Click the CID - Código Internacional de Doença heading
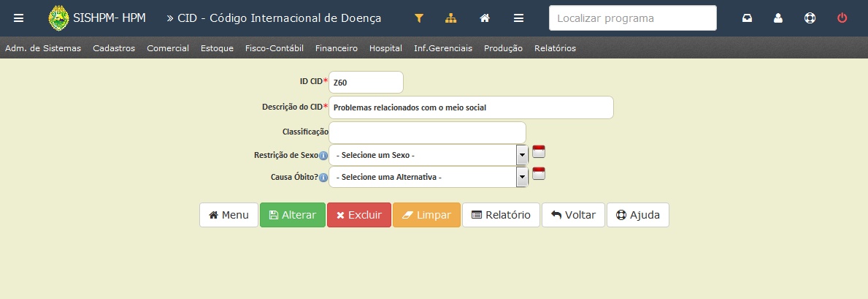 click(x=280, y=18)
